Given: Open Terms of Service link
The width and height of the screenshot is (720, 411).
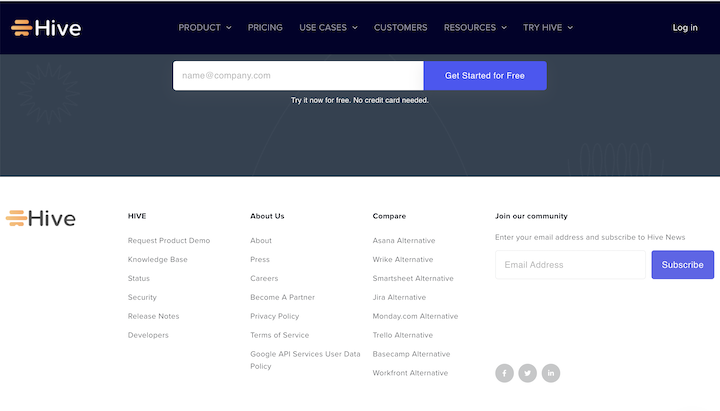Looking at the screenshot, I should click(x=280, y=335).
